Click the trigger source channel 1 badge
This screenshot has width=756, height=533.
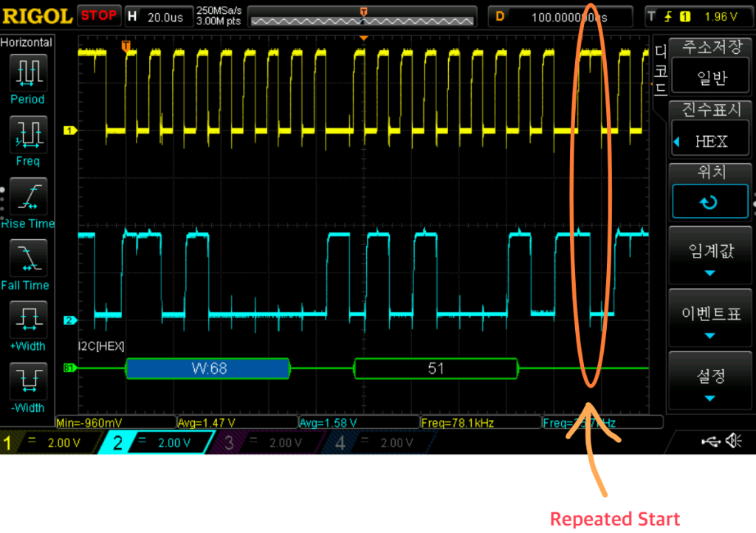coord(684,17)
